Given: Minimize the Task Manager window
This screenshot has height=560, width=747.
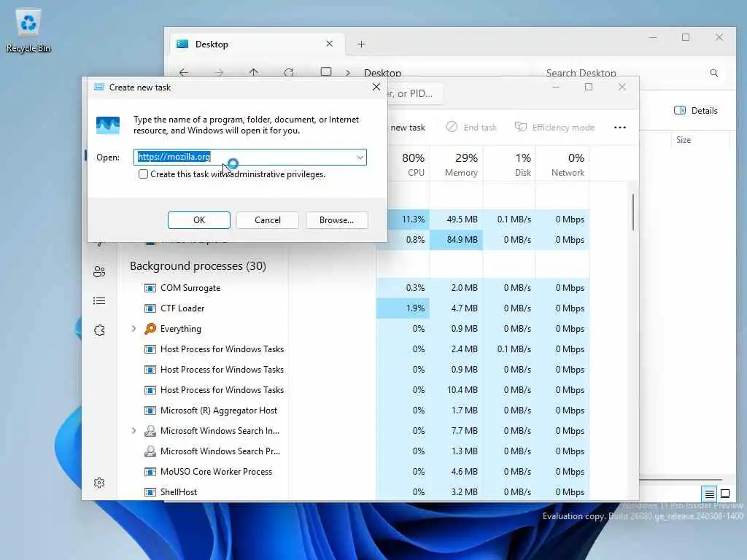Looking at the screenshot, I should pos(555,87).
